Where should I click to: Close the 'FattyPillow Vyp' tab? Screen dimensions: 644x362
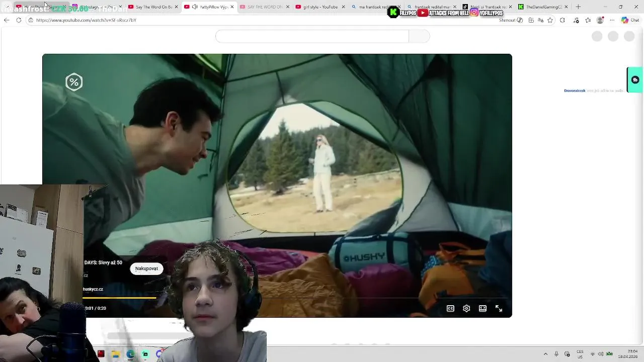[x=232, y=7]
